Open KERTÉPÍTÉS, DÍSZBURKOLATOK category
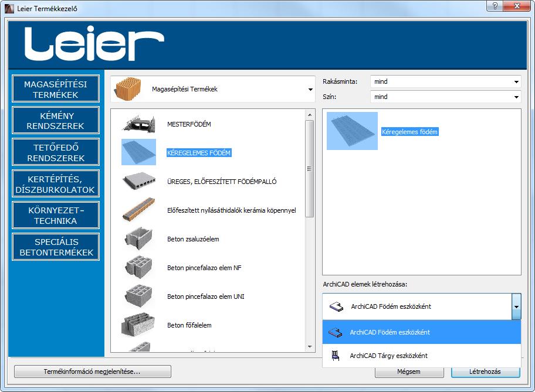 click(56, 184)
